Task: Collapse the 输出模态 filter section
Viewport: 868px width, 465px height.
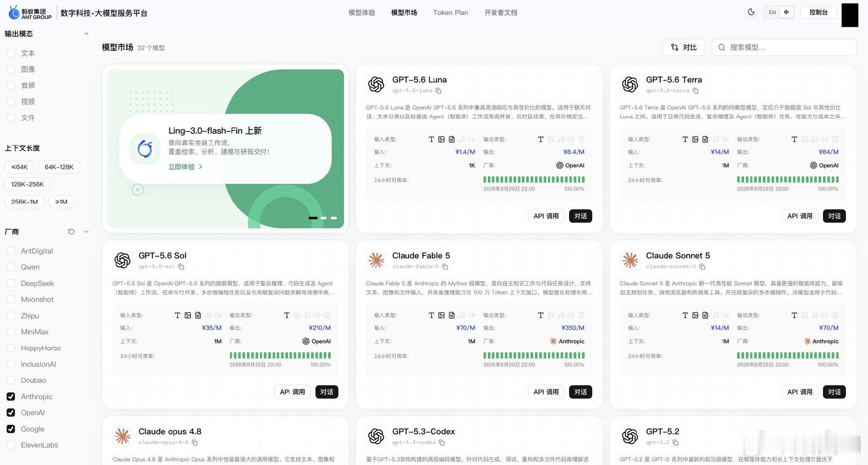Action: [x=86, y=34]
